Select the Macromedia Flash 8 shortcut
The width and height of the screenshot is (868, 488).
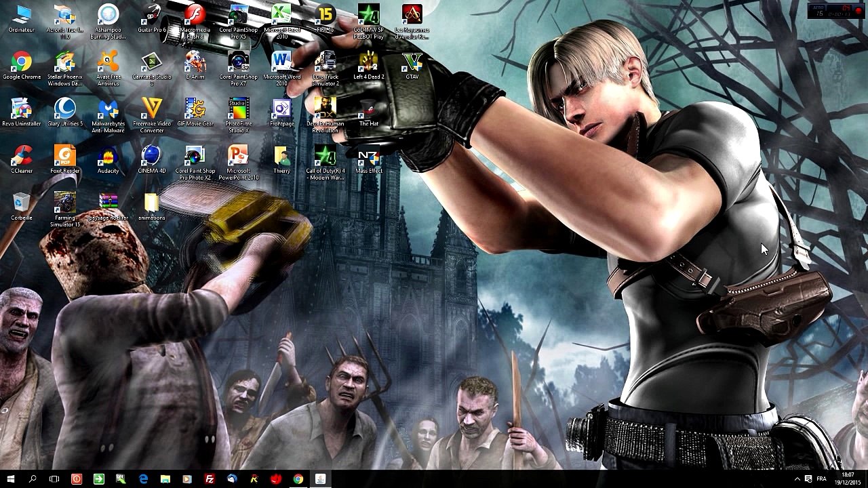coord(195,22)
